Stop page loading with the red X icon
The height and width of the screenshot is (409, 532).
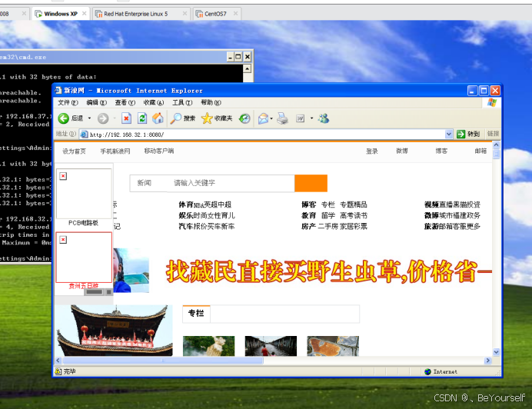pyautogui.click(x=126, y=118)
